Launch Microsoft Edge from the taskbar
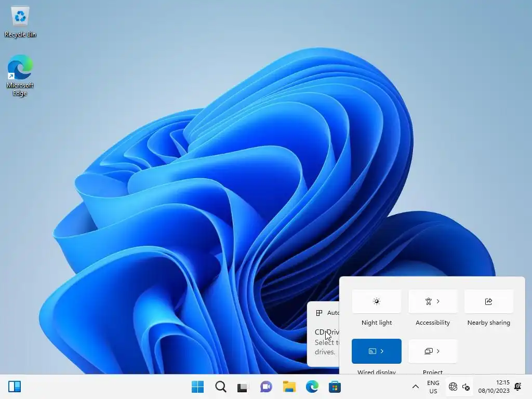 [312, 387]
